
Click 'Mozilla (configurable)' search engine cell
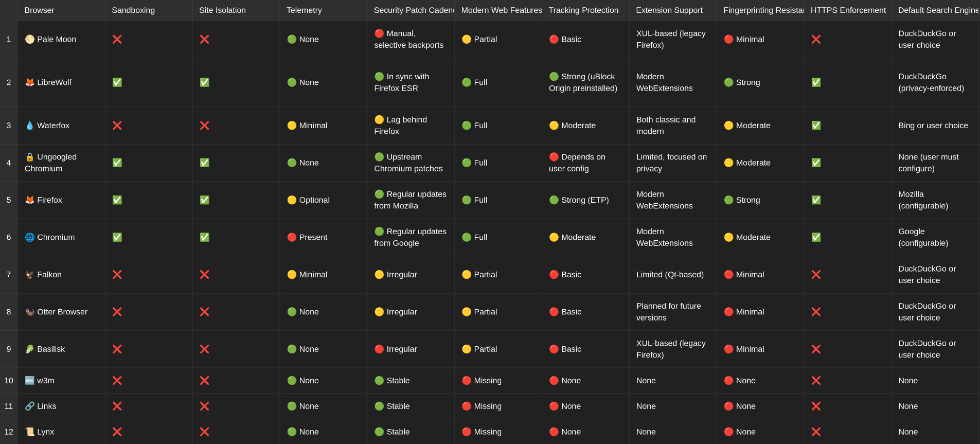(x=935, y=200)
